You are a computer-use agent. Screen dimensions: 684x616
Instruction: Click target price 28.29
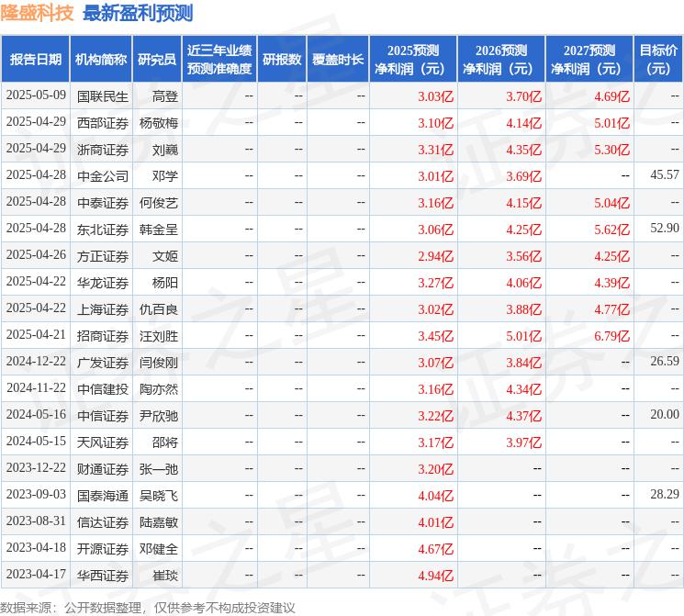pos(665,494)
